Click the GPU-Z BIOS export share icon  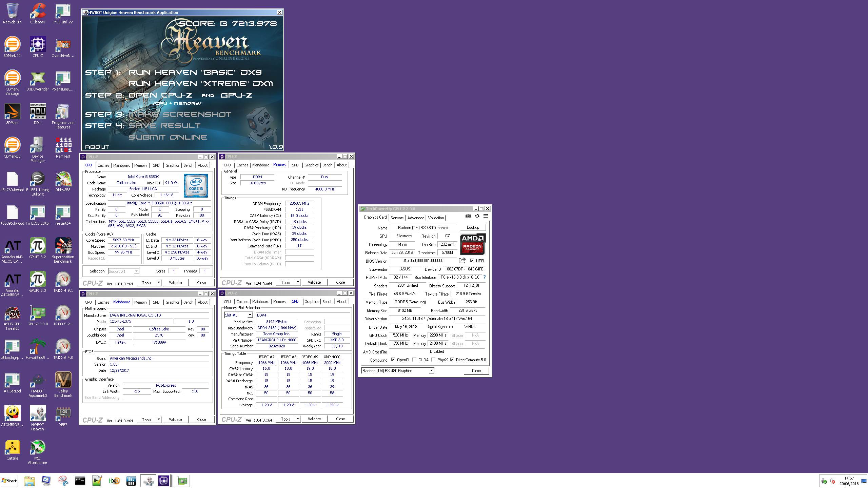coord(462,261)
